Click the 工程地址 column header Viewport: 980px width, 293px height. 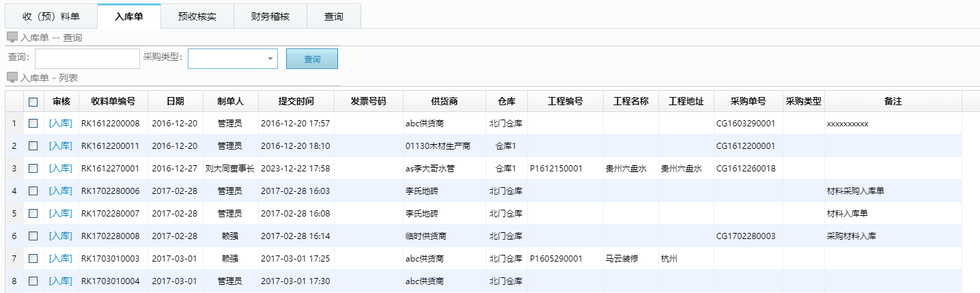686,101
